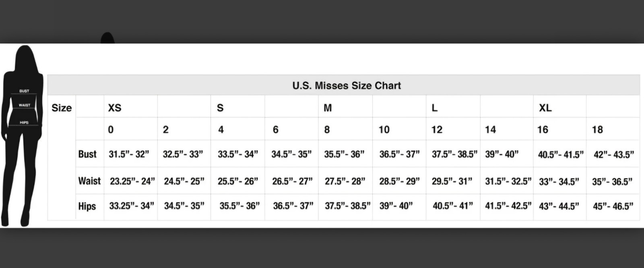Click the WAIST label on silhouette

[24, 105]
